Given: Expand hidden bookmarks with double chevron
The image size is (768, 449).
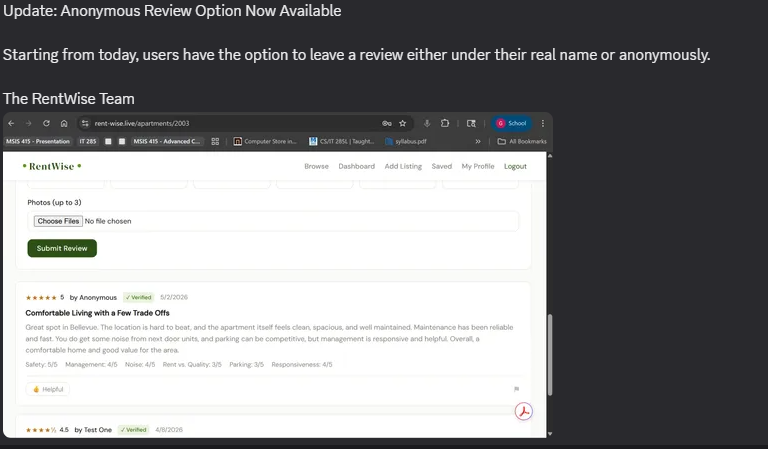Looking at the screenshot, I should pyautogui.click(x=478, y=142).
